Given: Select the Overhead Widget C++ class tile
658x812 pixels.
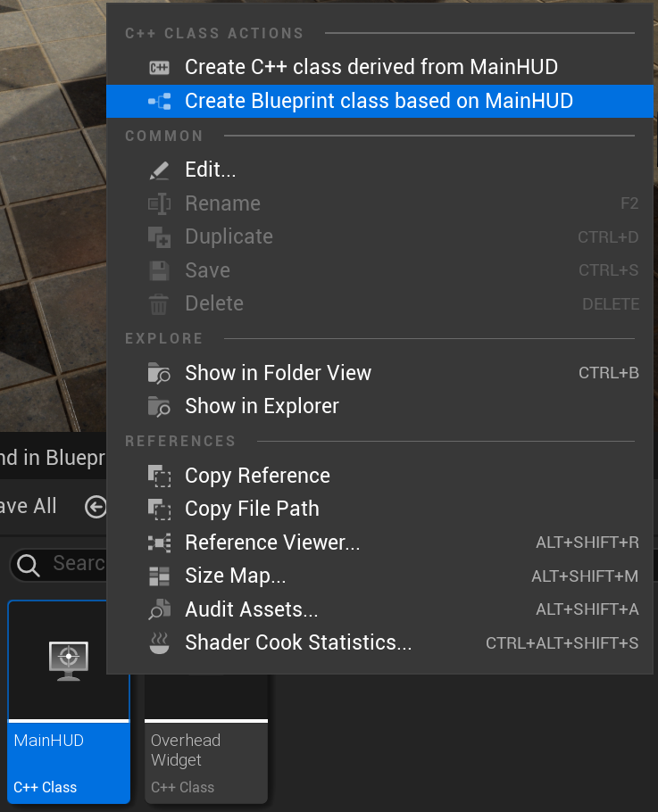Looking at the screenshot, I should pos(206,739).
